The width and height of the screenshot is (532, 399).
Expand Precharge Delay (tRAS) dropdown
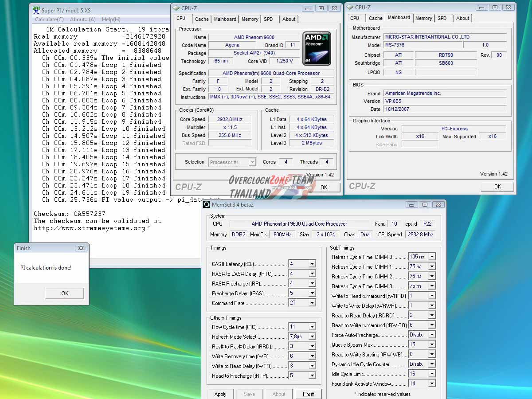312,293
